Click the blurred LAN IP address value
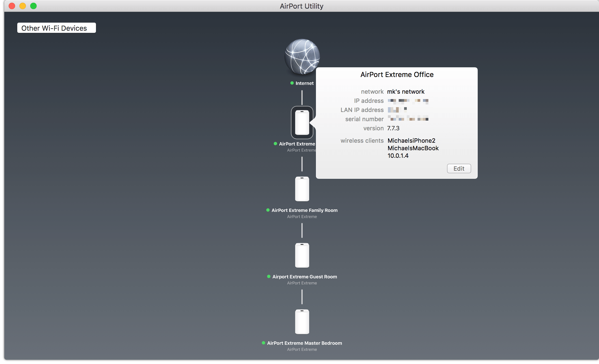 (397, 110)
